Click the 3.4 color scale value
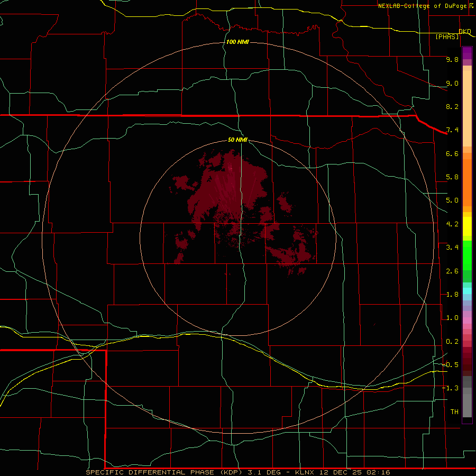Viewport: 476px width, 476px height. [452, 248]
